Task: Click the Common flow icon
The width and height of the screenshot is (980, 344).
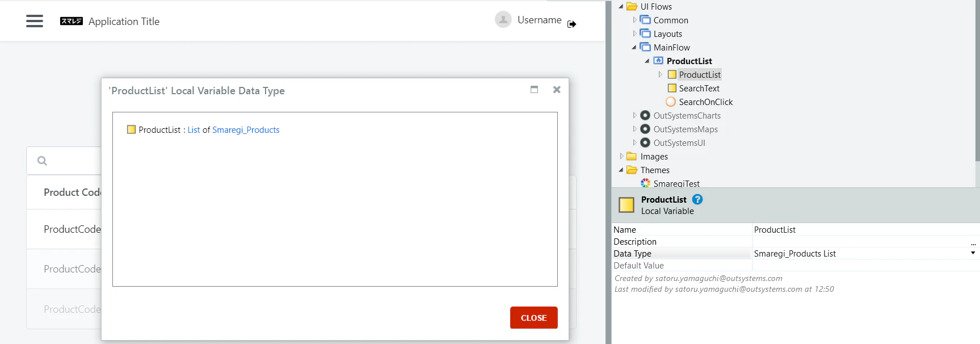Action: 645,20
